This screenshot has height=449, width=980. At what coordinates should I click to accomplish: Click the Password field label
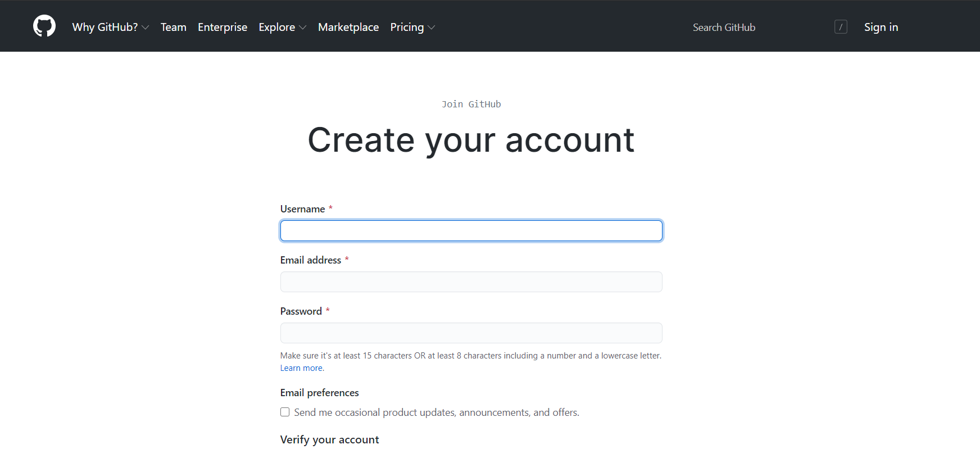[301, 311]
